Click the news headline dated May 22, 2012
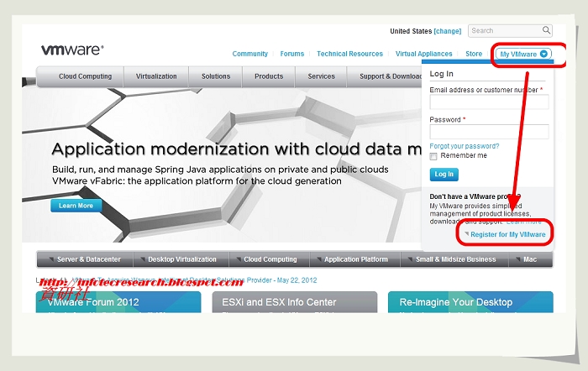Screen dimensions: 588x371 194,280
